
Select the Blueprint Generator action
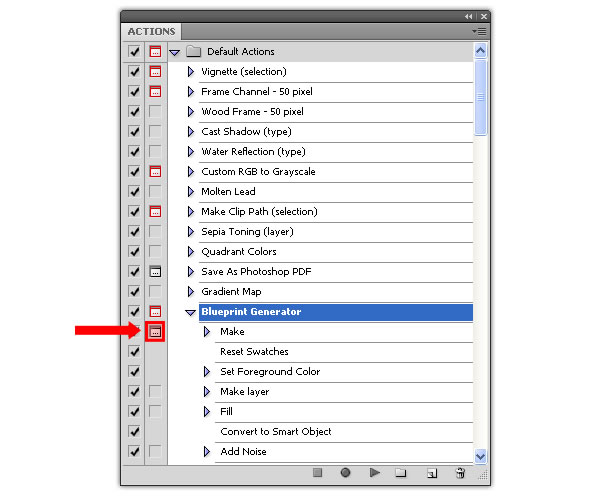pos(336,312)
